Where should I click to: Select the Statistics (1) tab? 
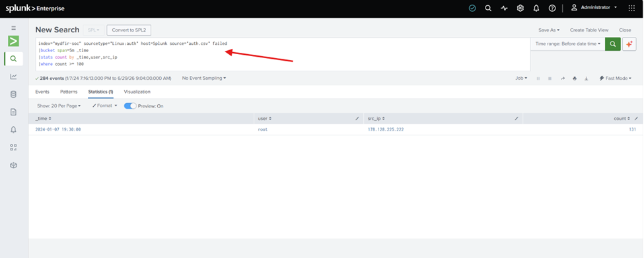[x=100, y=92]
